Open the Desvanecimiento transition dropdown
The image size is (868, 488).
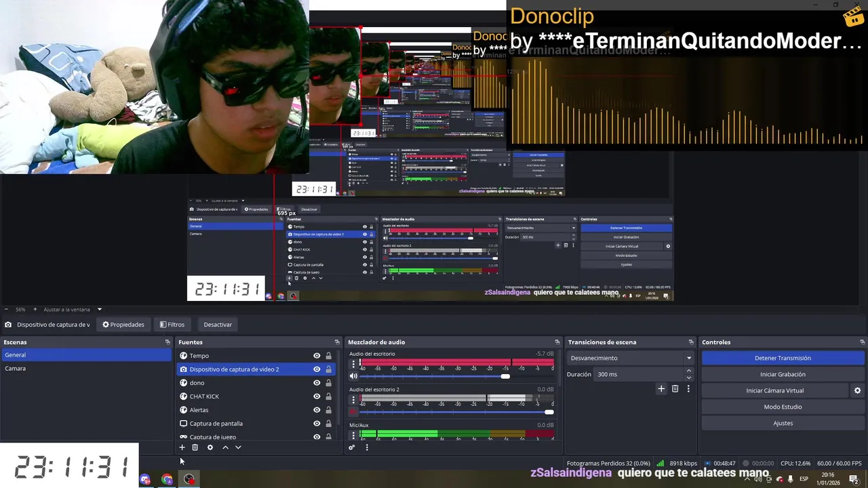(631, 358)
